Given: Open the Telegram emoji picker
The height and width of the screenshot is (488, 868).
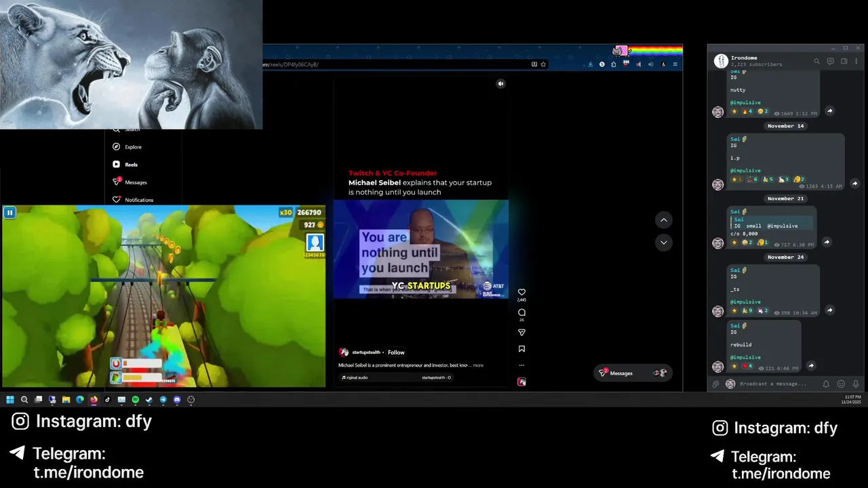Looking at the screenshot, I should click(841, 384).
